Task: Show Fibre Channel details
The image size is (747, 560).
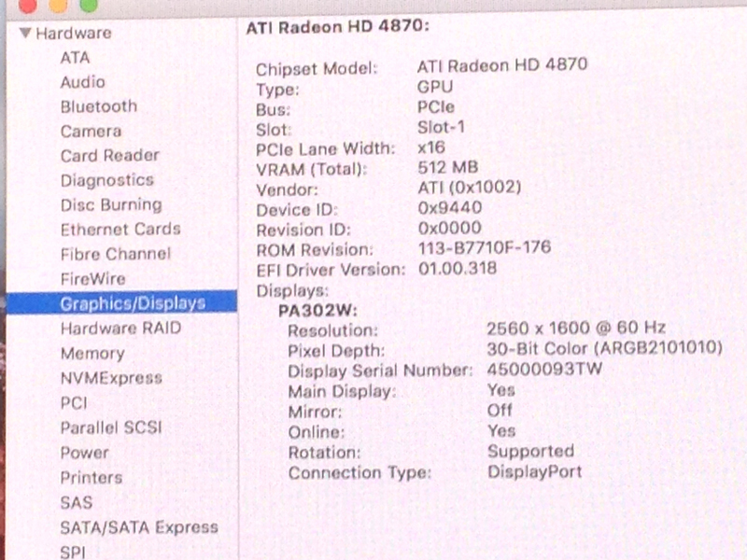Action: click(116, 254)
